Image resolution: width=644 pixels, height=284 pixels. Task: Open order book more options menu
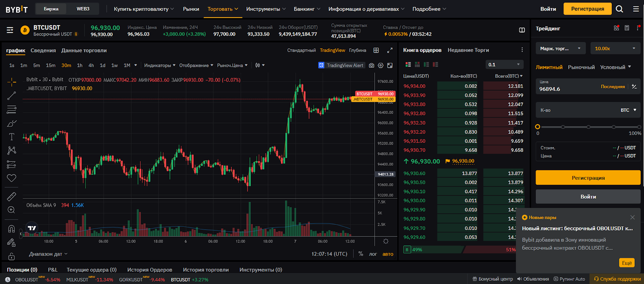[x=522, y=50]
